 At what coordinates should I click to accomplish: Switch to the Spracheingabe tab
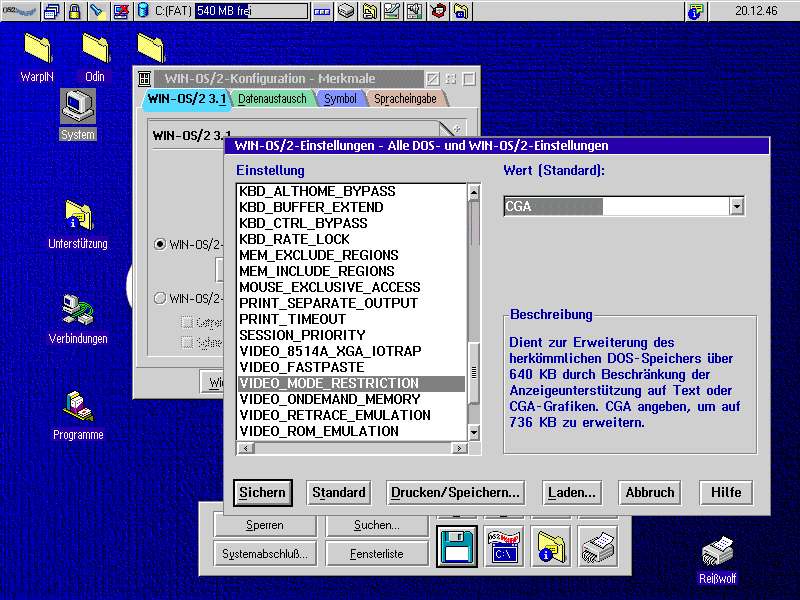(x=405, y=98)
